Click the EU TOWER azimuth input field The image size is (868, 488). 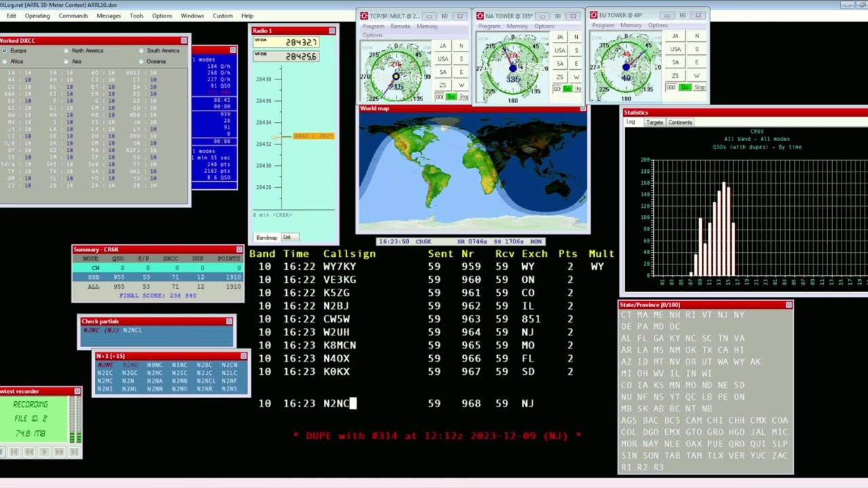click(671, 87)
